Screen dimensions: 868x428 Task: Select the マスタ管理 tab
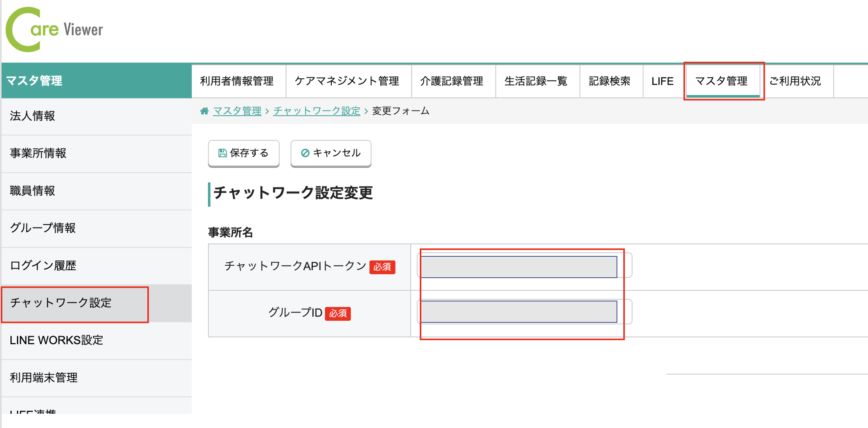721,81
